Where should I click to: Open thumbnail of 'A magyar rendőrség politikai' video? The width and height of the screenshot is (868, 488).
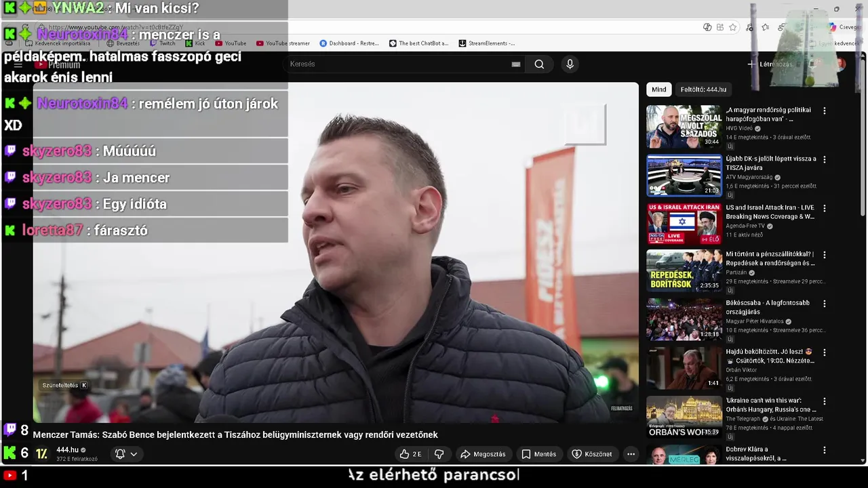[x=684, y=127]
